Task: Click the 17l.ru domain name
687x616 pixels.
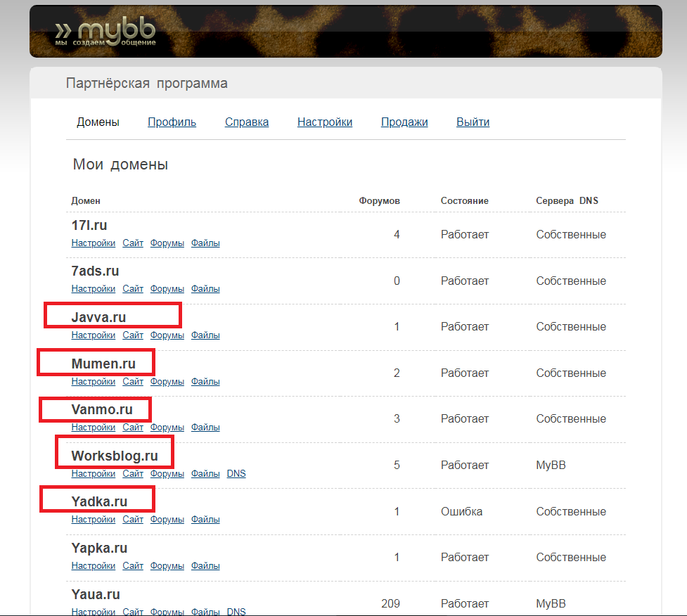Action: pos(89,225)
